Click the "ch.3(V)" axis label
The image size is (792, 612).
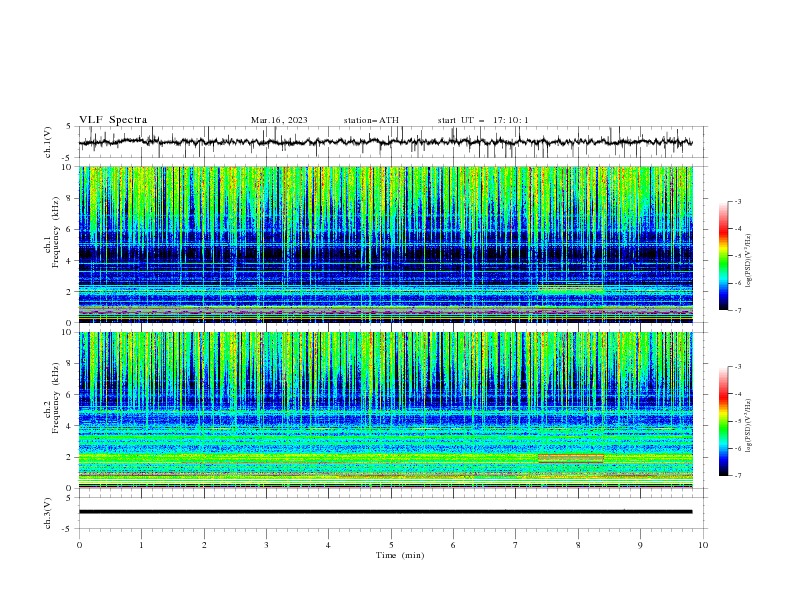48,513
